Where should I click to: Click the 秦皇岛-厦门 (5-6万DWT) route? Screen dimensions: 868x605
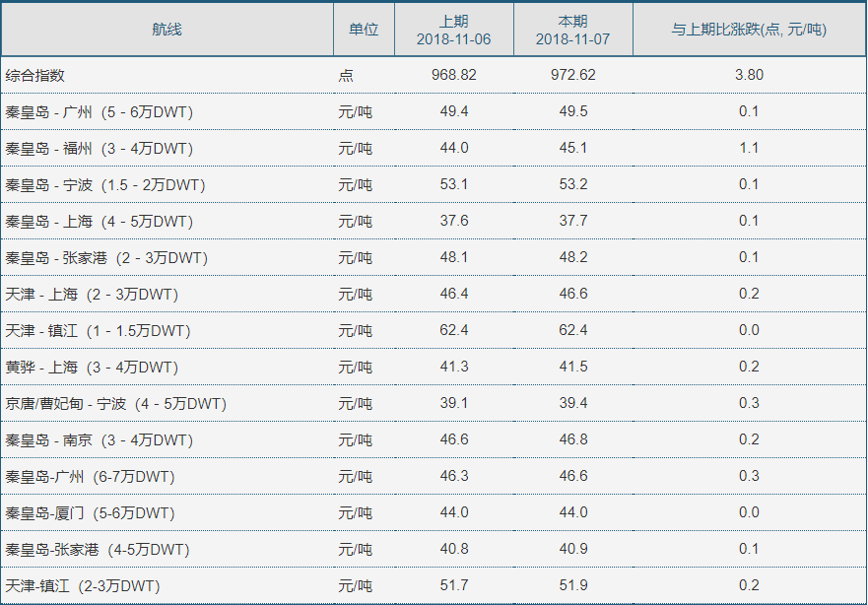(90, 513)
